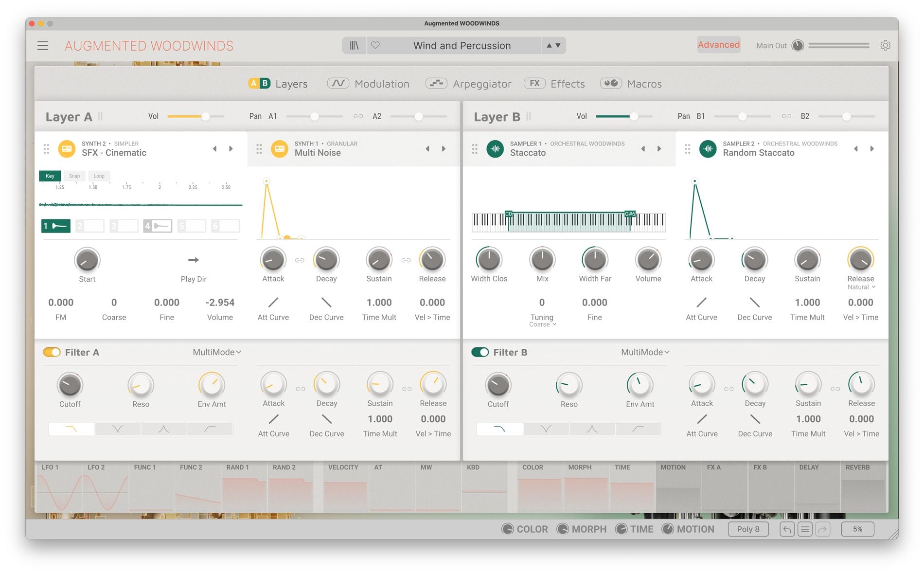Click the Layer B pan link icon
Viewport: 924px width, 573px height.
point(786,116)
